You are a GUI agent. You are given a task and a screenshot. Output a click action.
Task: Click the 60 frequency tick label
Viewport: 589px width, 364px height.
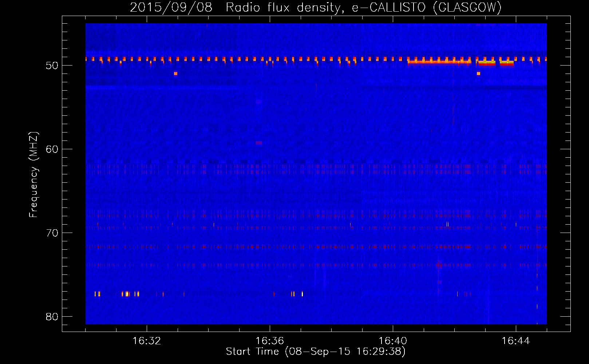pos(52,149)
